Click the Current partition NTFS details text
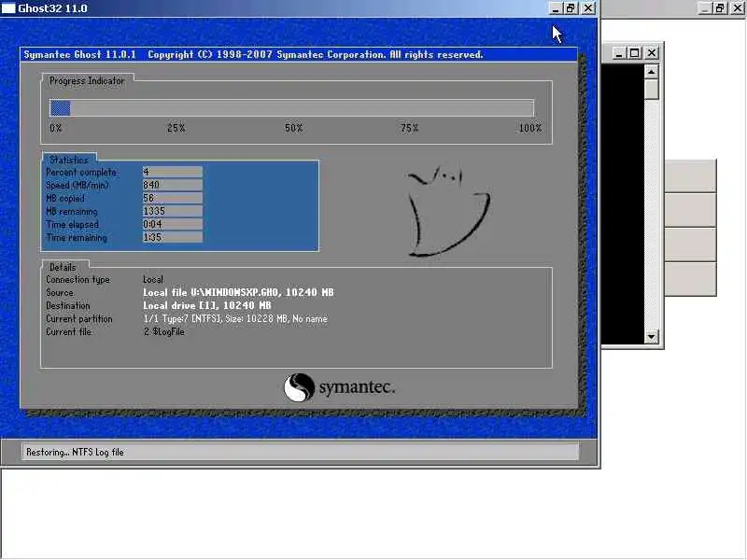This screenshot has width=747, height=560. [235, 318]
